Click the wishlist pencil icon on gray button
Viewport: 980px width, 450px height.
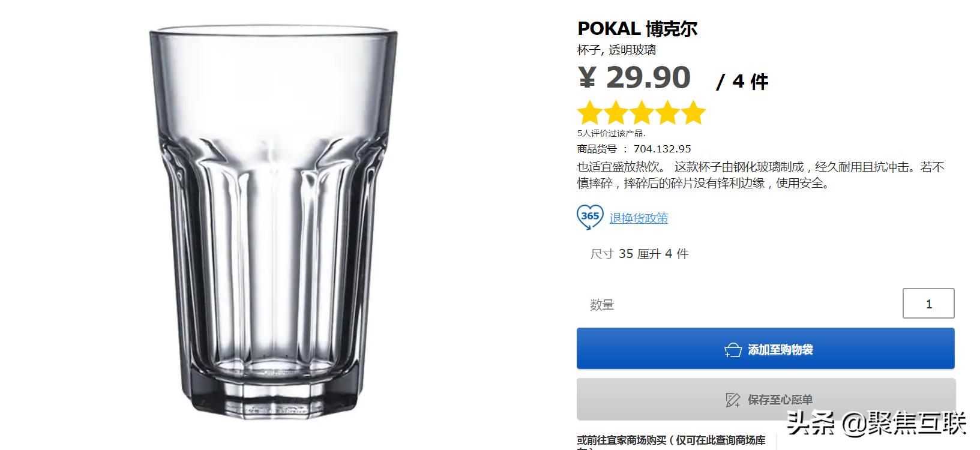pyautogui.click(x=733, y=400)
